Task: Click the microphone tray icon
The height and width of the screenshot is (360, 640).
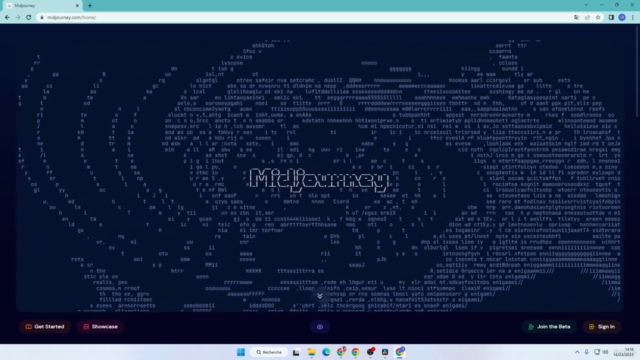Action: [587, 352]
